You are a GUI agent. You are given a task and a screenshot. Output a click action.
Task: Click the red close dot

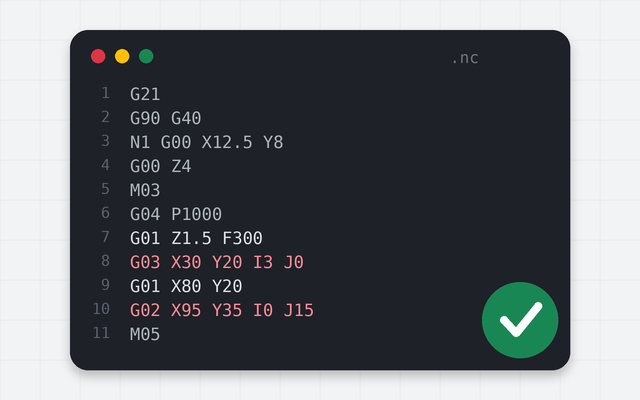(x=98, y=56)
